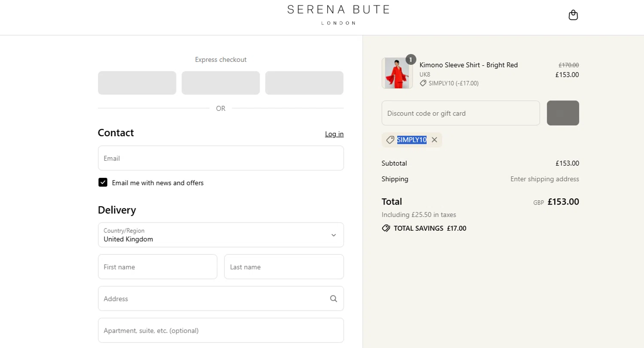Focus the Email input field
Screen dimensions: 644x348
221,158
